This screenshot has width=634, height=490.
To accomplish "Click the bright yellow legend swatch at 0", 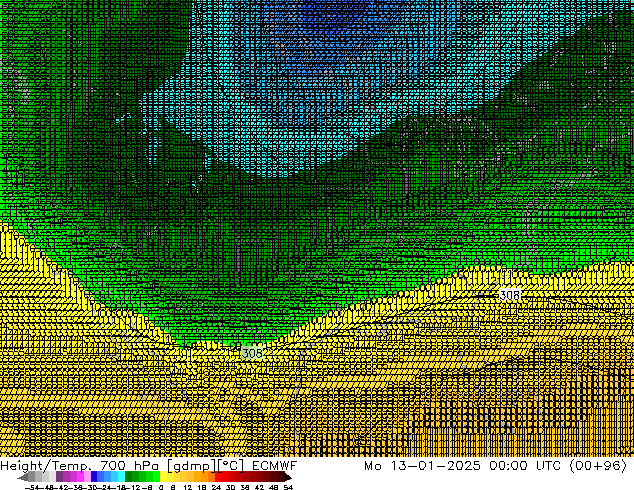I will pos(163,477).
